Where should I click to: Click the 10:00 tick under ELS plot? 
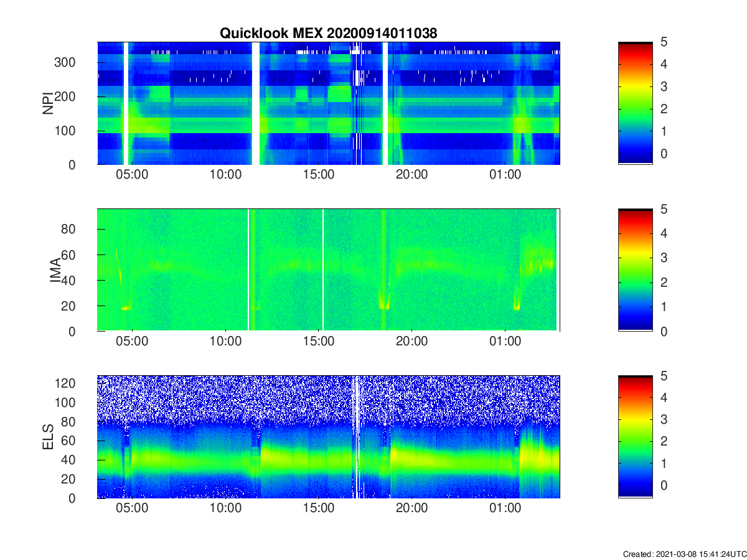tap(225, 509)
